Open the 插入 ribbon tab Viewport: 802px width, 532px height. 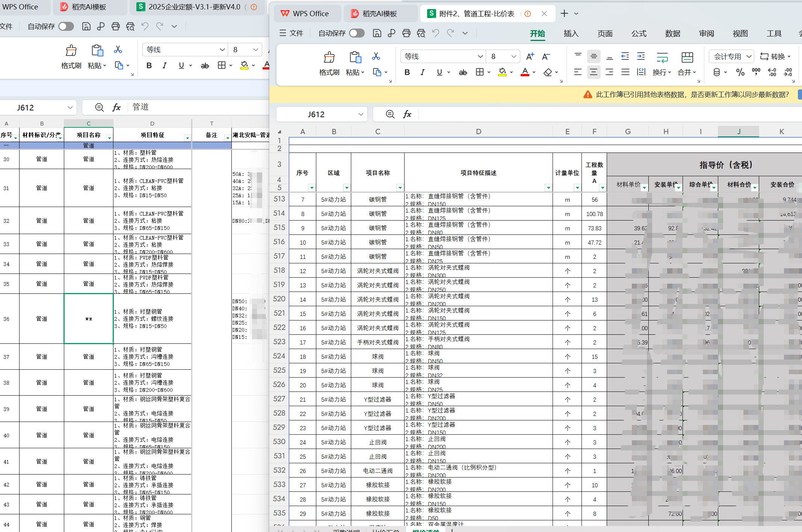pyautogui.click(x=571, y=33)
